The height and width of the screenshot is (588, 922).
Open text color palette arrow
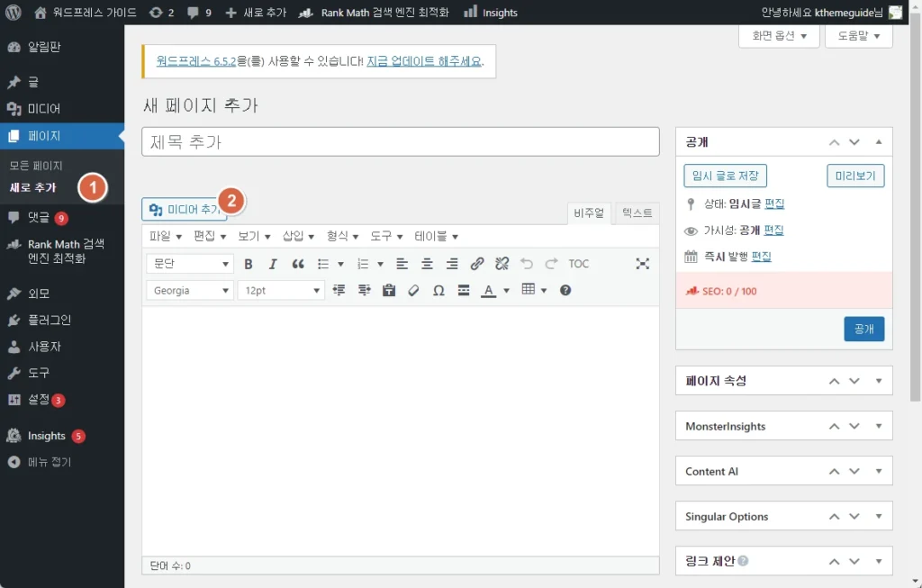pyautogui.click(x=506, y=290)
